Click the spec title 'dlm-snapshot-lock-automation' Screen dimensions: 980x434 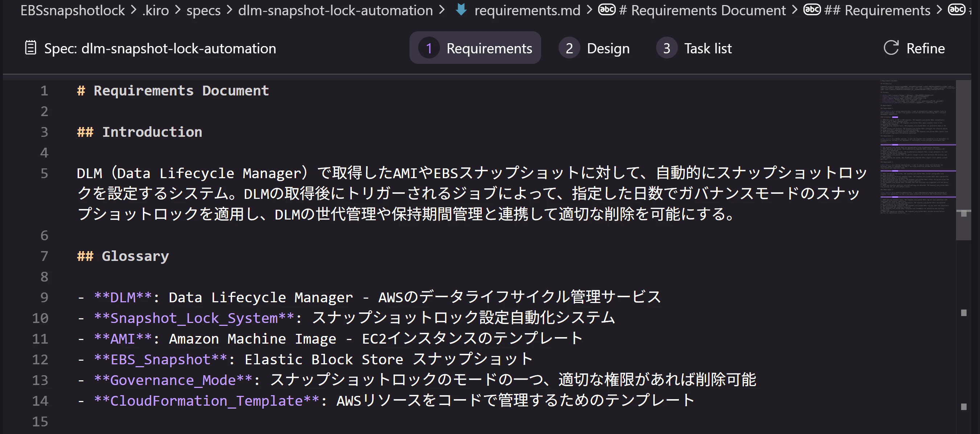point(179,48)
